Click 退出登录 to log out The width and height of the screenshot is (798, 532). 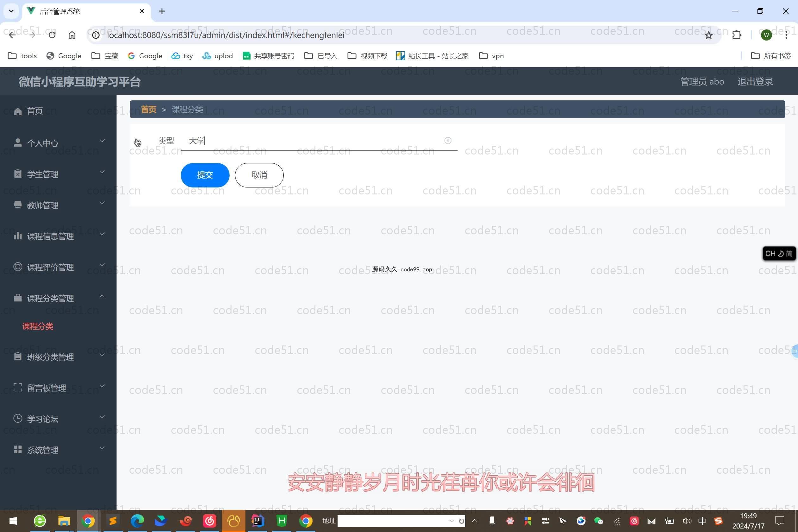pyautogui.click(x=755, y=81)
